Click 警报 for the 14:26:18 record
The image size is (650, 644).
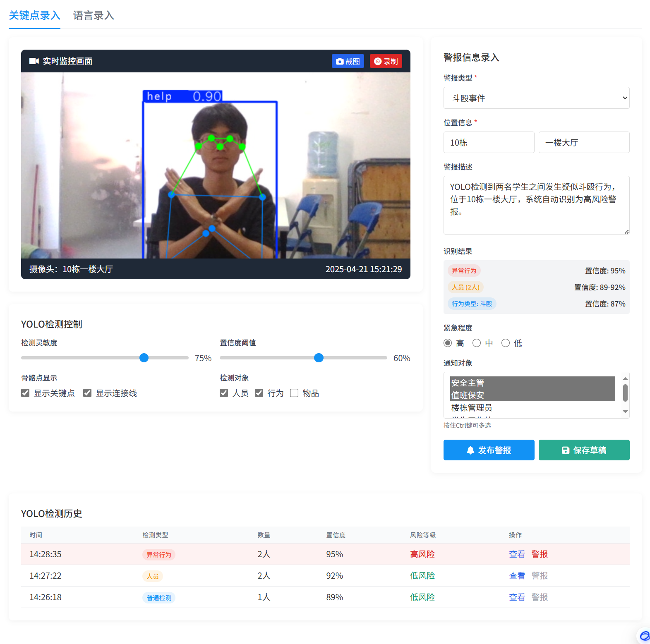point(540,597)
